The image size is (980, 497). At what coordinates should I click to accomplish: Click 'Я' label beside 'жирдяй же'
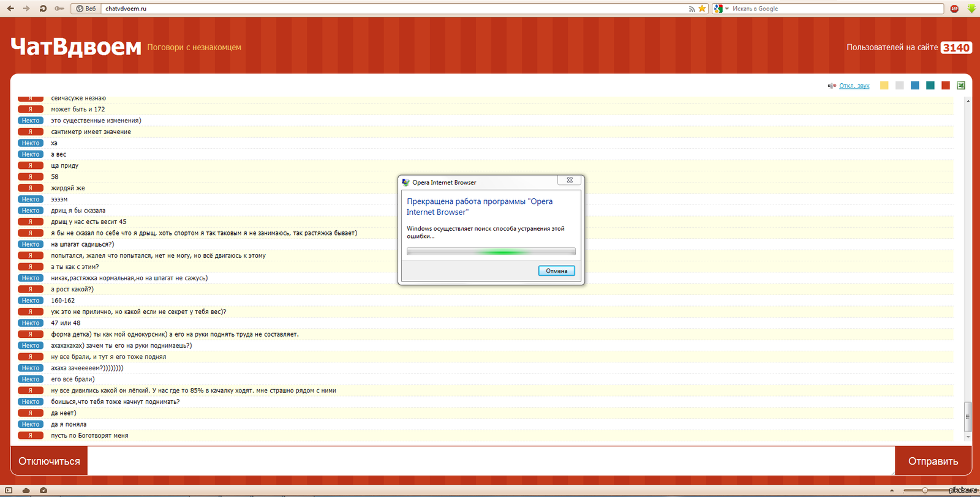click(31, 188)
